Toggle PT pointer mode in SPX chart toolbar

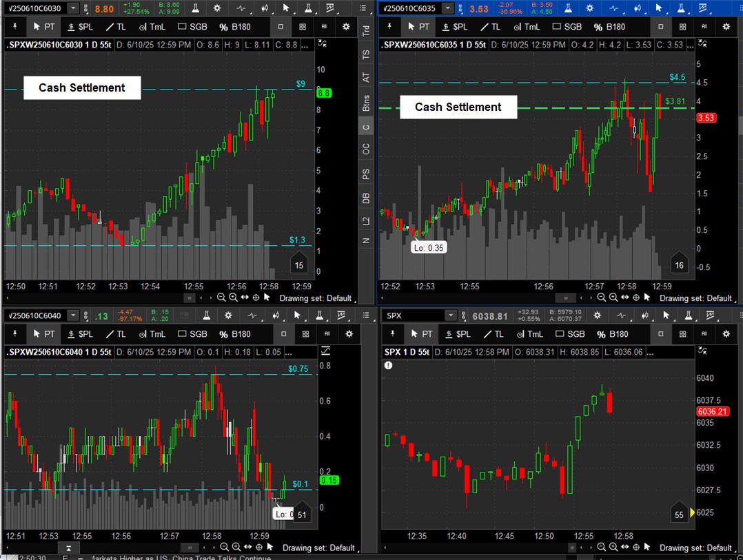pos(419,334)
